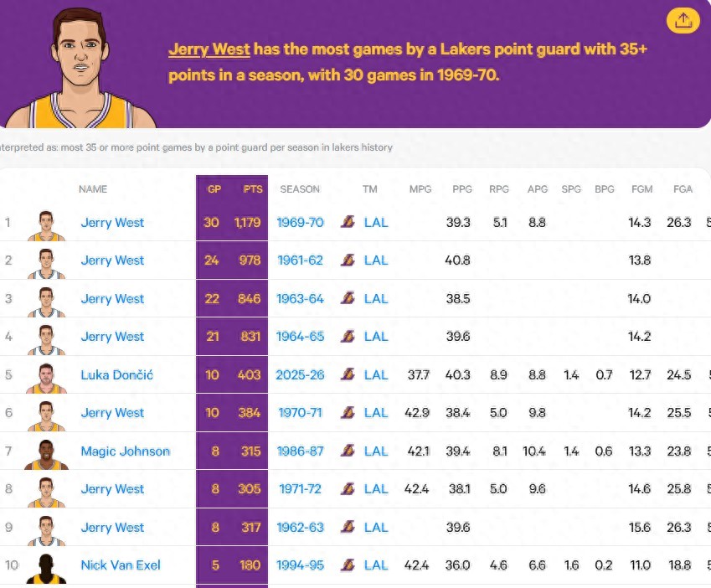Viewport: 711px width, 588px height.
Task: Sort by SEASON column header
Action: click(300, 189)
